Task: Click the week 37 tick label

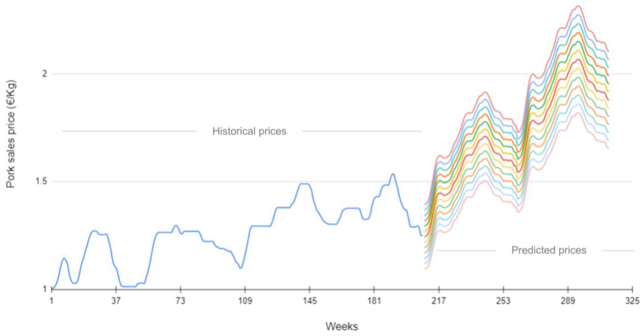Action: click(x=116, y=301)
